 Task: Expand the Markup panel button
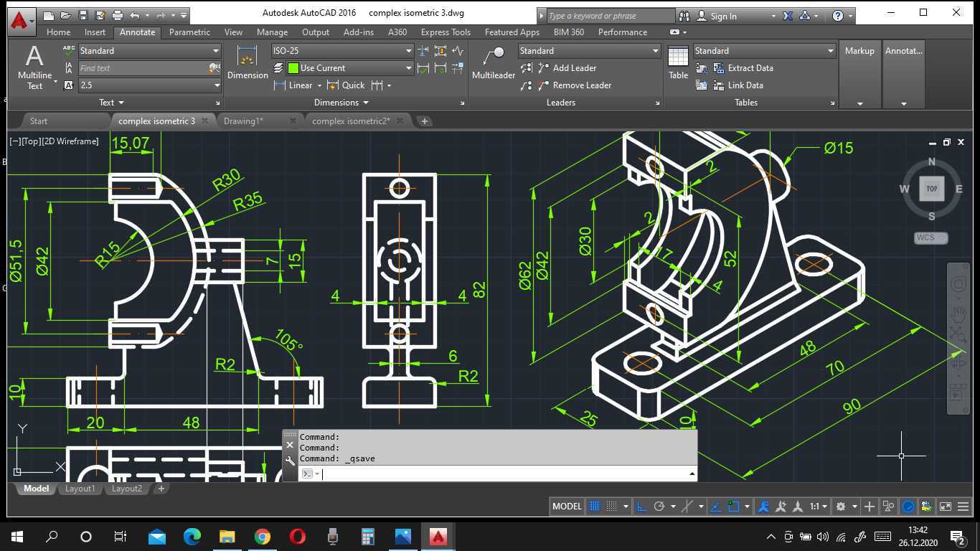859,75
